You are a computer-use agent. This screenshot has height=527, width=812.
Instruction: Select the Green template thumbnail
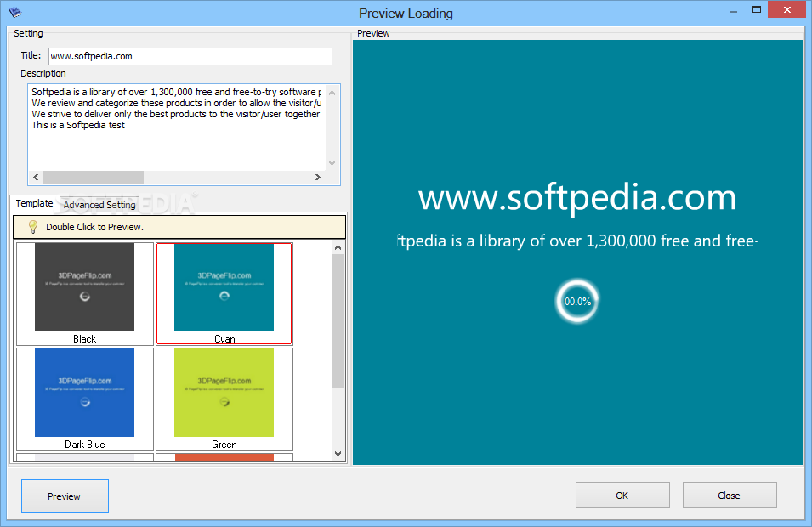point(224,399)
